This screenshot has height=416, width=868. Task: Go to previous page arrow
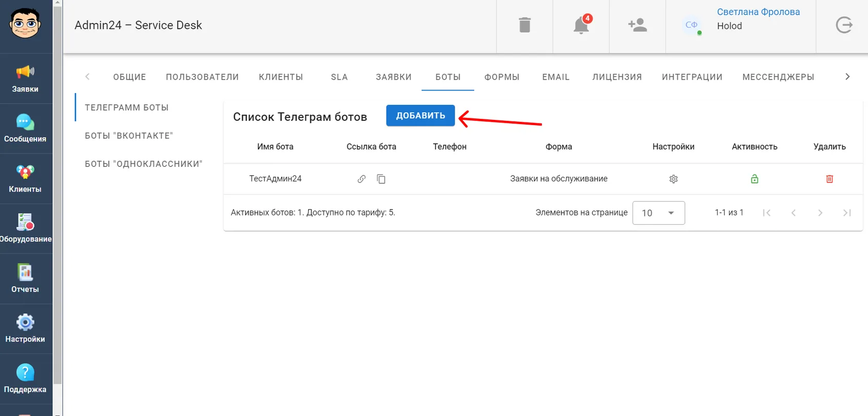coord(794,213)
